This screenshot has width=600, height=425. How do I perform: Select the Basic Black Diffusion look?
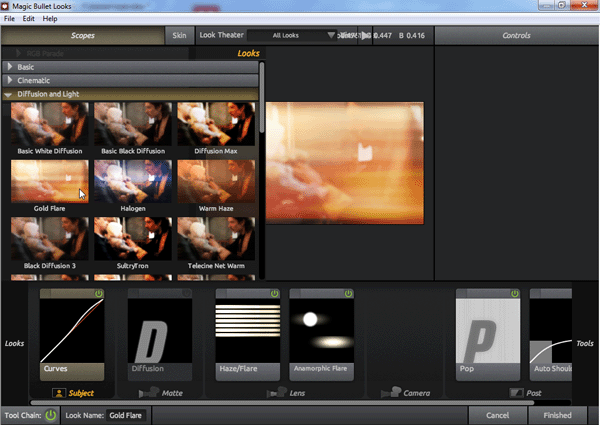click(x=133, y=129)
